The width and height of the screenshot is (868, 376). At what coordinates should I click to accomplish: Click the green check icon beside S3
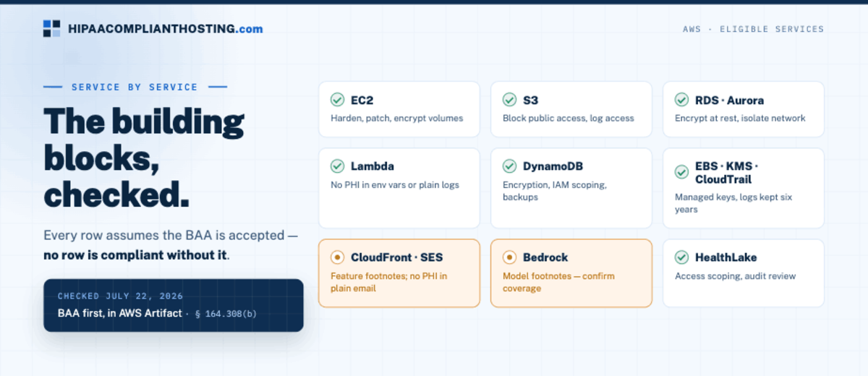(x=509, y=100)
